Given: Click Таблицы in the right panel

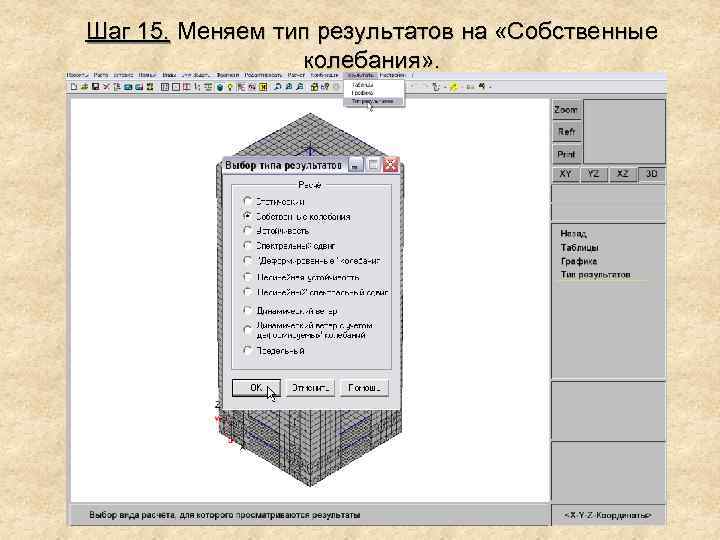Looking at the screenshot, I should pos(579,248).
